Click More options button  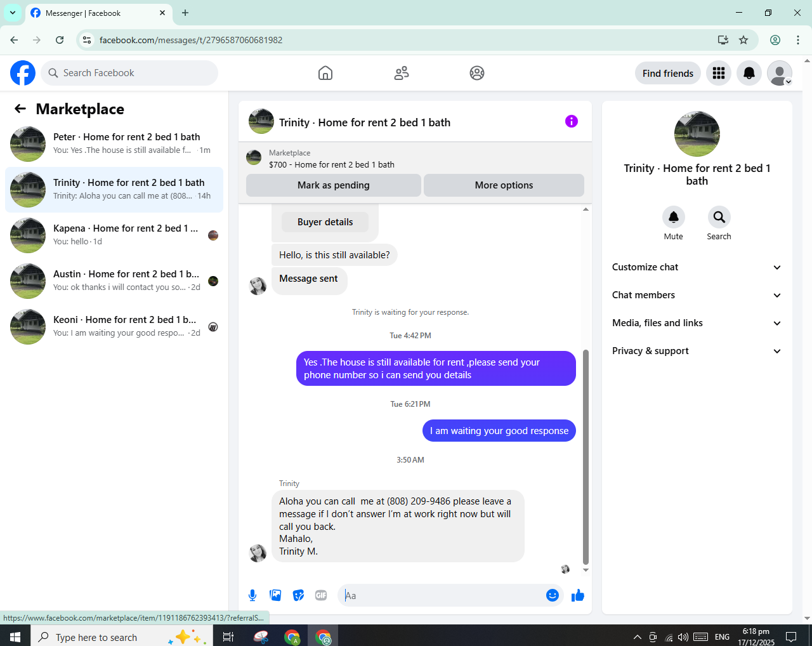pos(504,185)
